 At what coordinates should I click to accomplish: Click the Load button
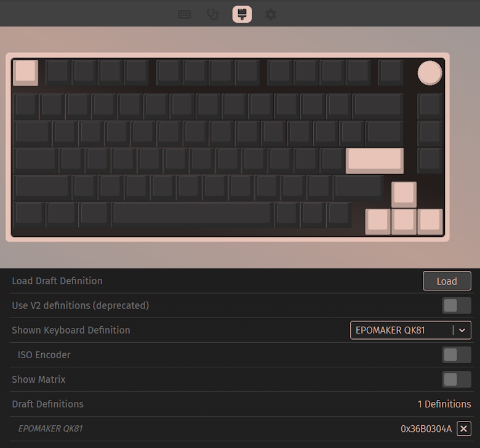447,281
